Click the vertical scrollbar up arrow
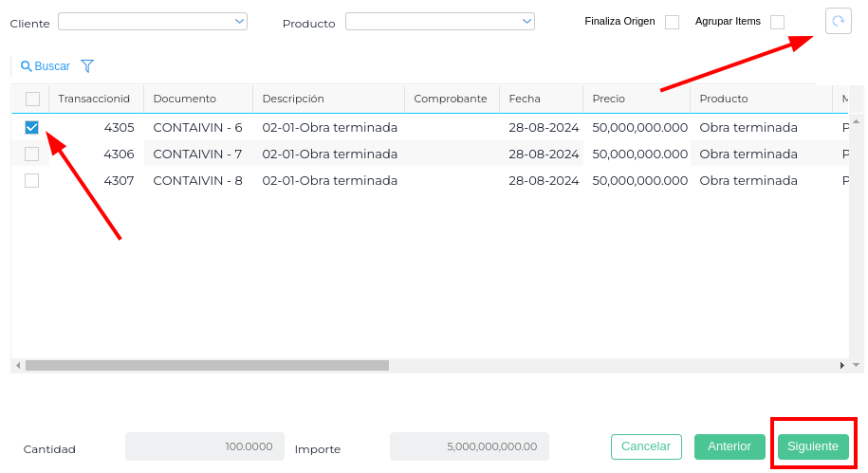The width and height of the screenshot is (868, 473). tap(857, 122)
